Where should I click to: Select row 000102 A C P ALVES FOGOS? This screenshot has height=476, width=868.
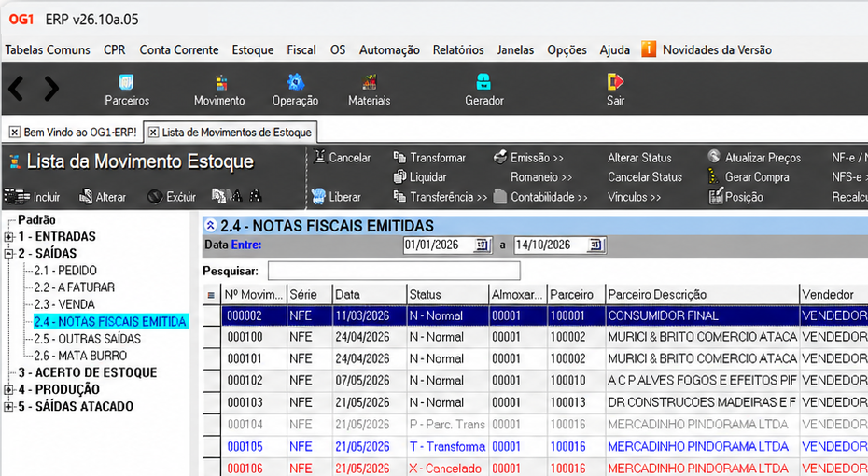536,381
